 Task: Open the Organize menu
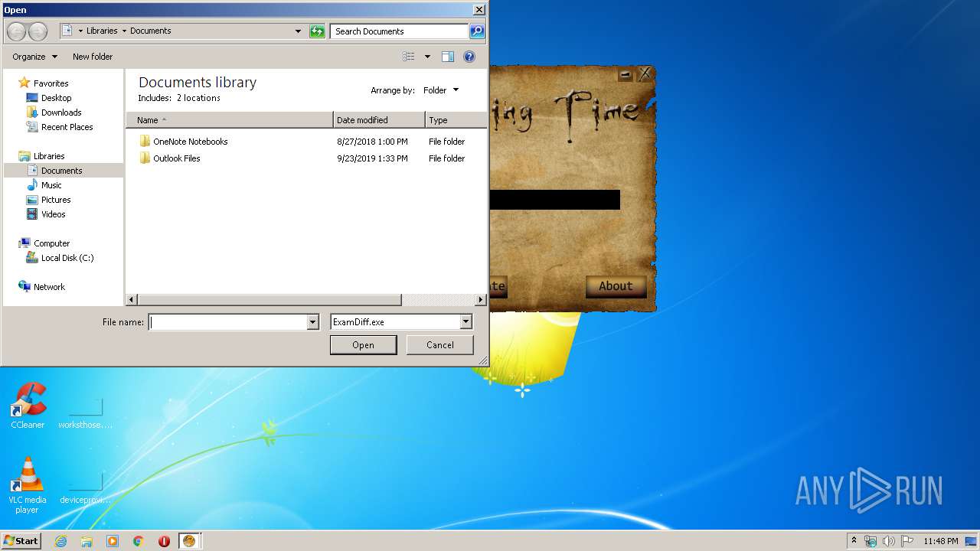34,57
